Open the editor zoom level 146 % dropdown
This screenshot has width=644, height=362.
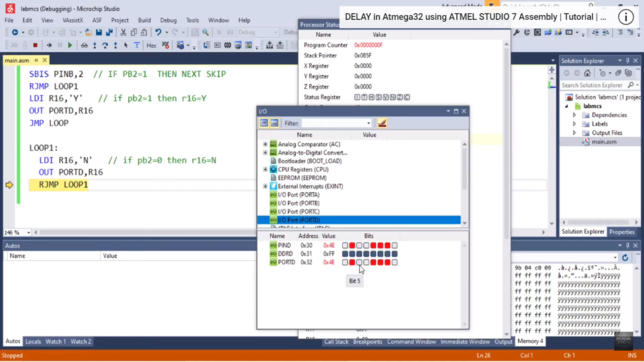click(28, 233)
